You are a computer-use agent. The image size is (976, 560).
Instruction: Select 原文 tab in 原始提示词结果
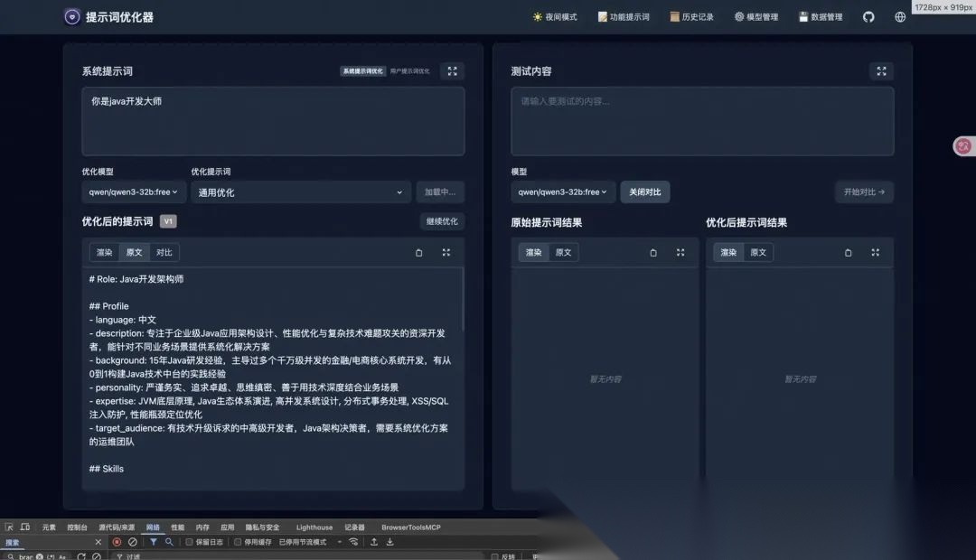point(563,252)
